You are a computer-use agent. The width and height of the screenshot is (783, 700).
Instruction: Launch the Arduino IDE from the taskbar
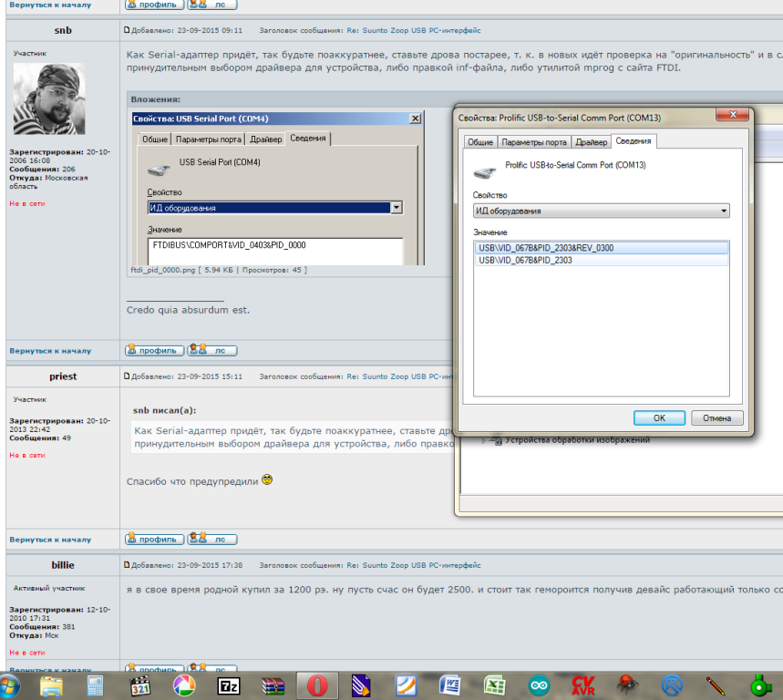tap(539, 686)
